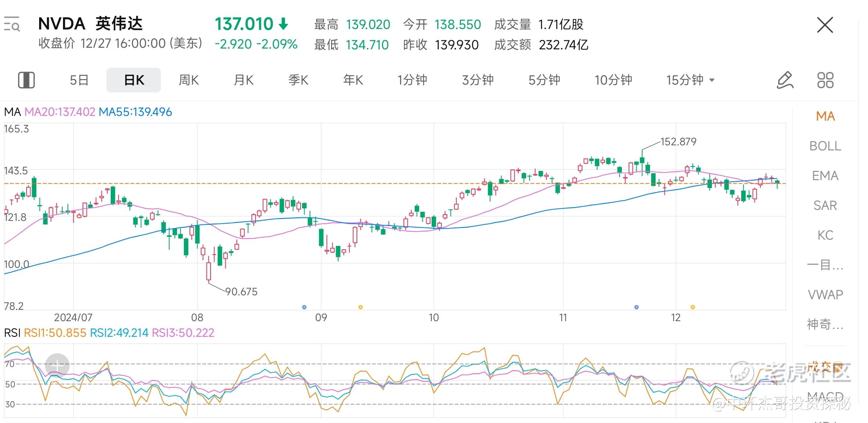Switch to 周K weekly chart
The image size is (868, 423).
click(189, 80)
